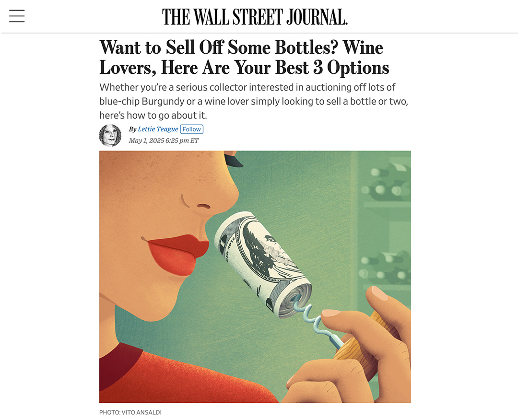518x420 pixels.
Task: Click the article headline about selling bottles
Action: click(244, 57)
